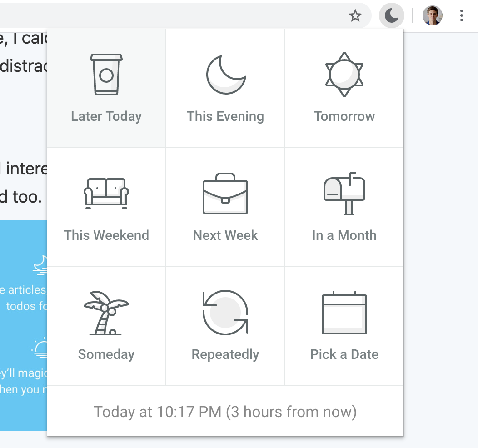Image resolution: width=478 pixels, height=448 pixels.
Task: Click the moon extension icon in toolbar
Action: click(x=391, y=15)
